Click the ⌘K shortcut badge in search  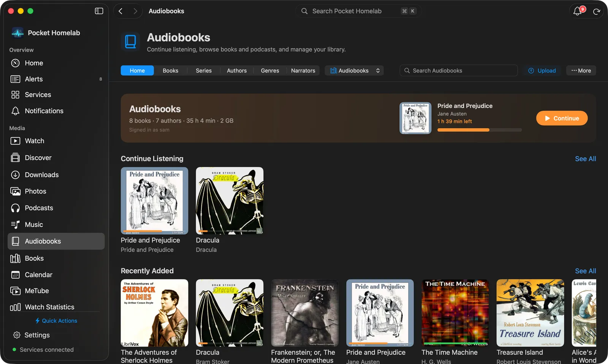(408, 11)
